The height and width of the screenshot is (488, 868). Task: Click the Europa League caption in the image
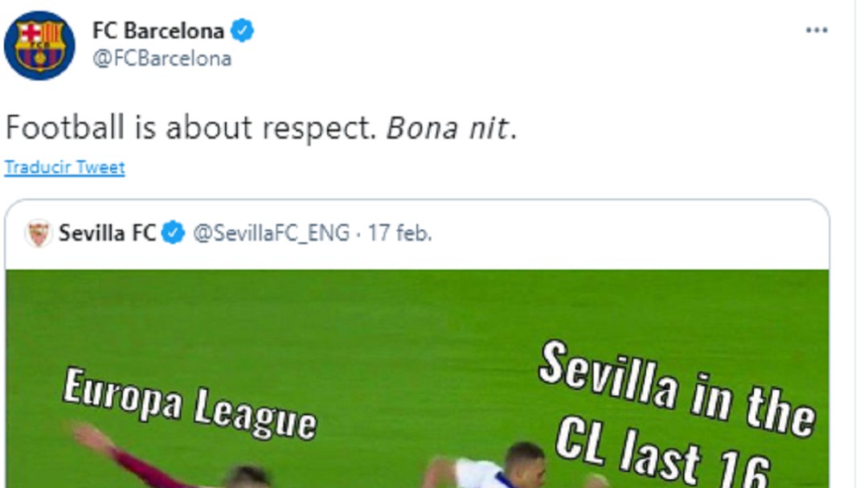(x=191, y=401)
